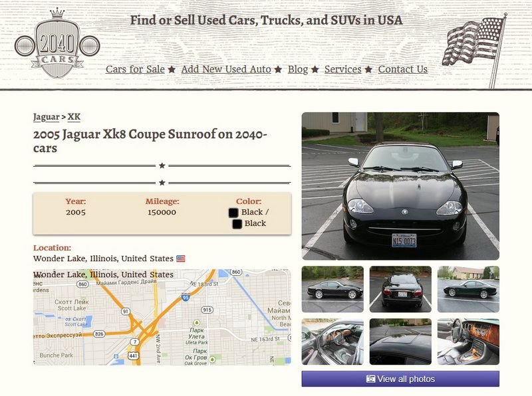532x396 pixels.
Task: Click the 2040 Cars logo
Action: click(57, 43)
